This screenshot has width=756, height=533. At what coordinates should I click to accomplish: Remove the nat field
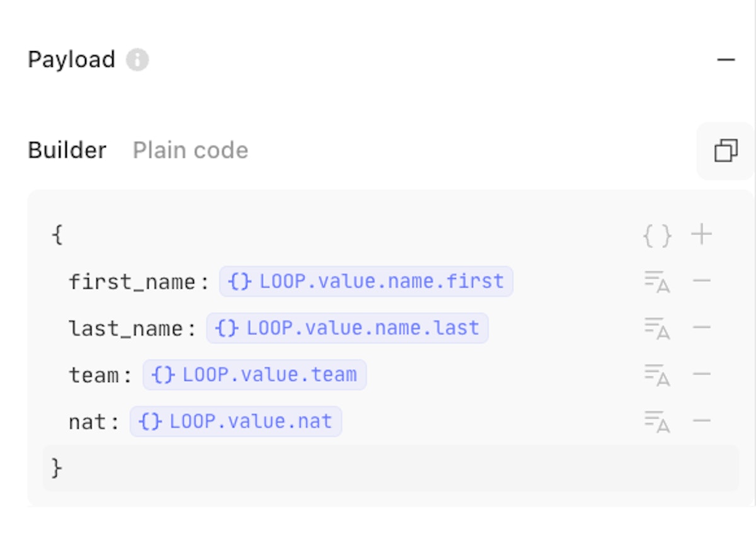point(701,420)
